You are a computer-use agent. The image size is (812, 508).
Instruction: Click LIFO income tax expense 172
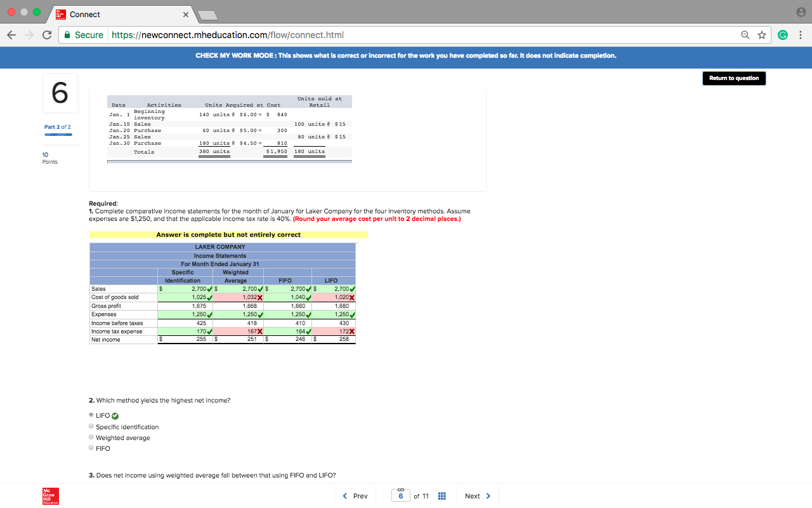point(333,331)
